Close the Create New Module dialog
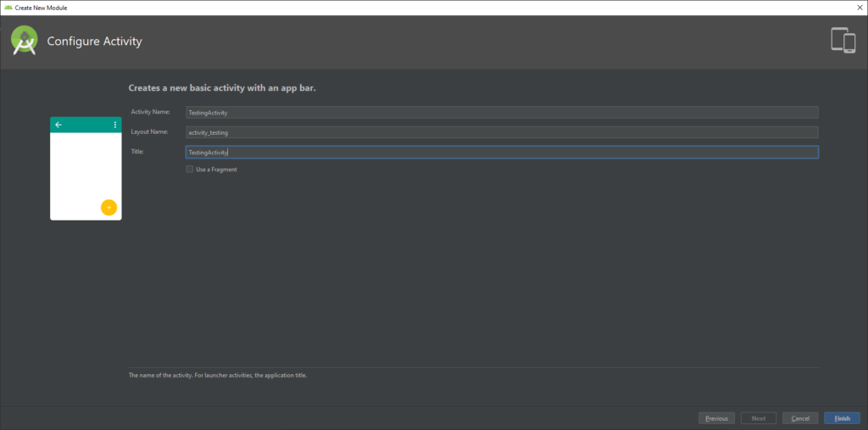Screen dimensions: 868x430 (x=860, y=8)
